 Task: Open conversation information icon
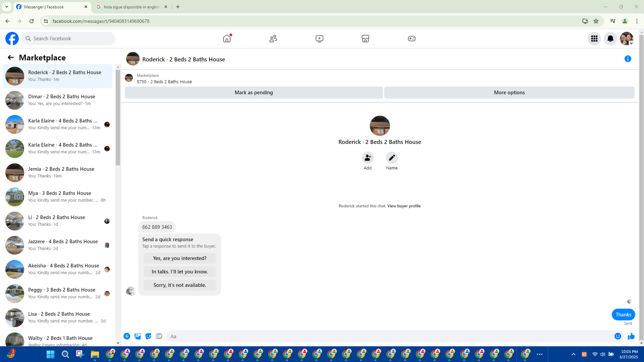[x=628, y=59]
